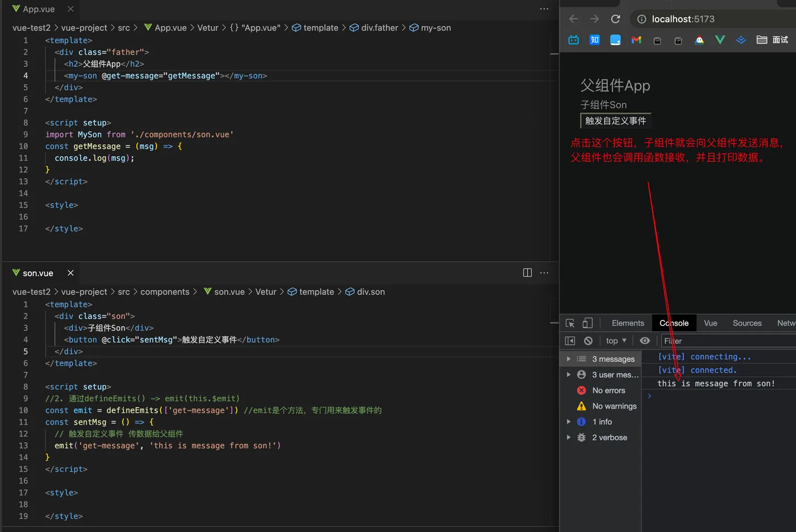Clear the console with the ban icon

coord(588,340)
